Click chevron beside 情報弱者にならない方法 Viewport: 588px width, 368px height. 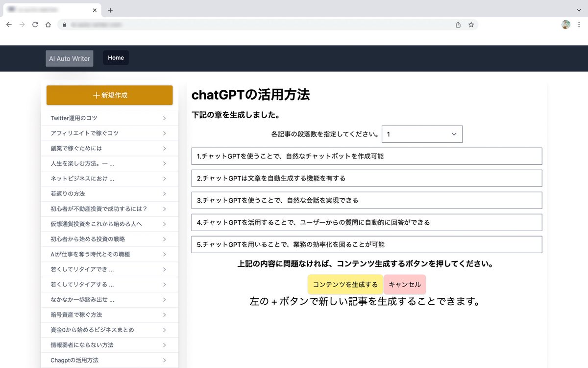click(x=164, y=345)
